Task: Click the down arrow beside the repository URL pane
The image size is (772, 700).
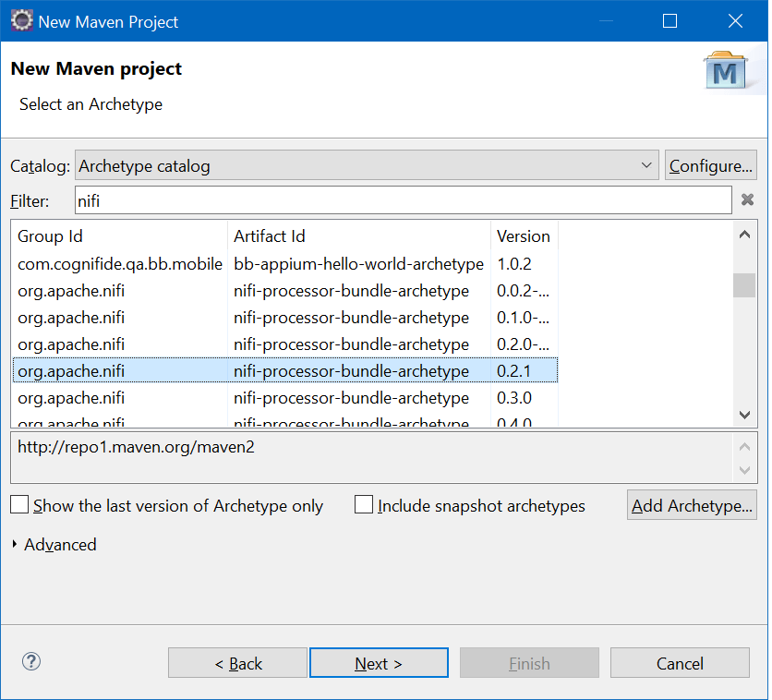Action: pos(744,471)
